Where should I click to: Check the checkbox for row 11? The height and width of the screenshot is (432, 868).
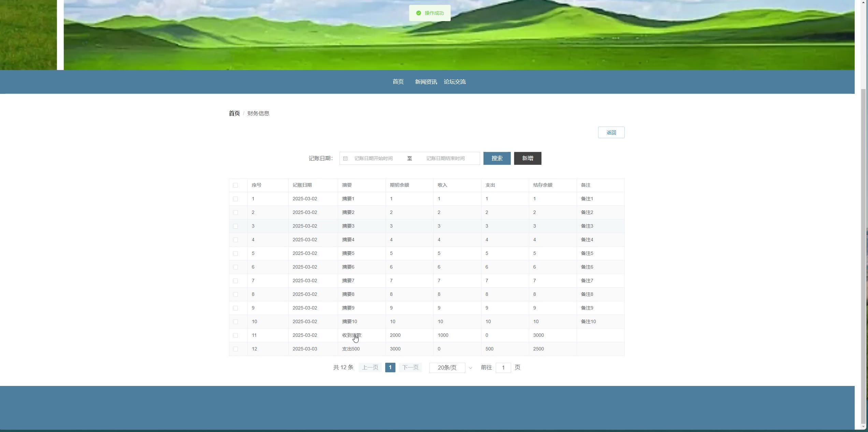(235, 335)
